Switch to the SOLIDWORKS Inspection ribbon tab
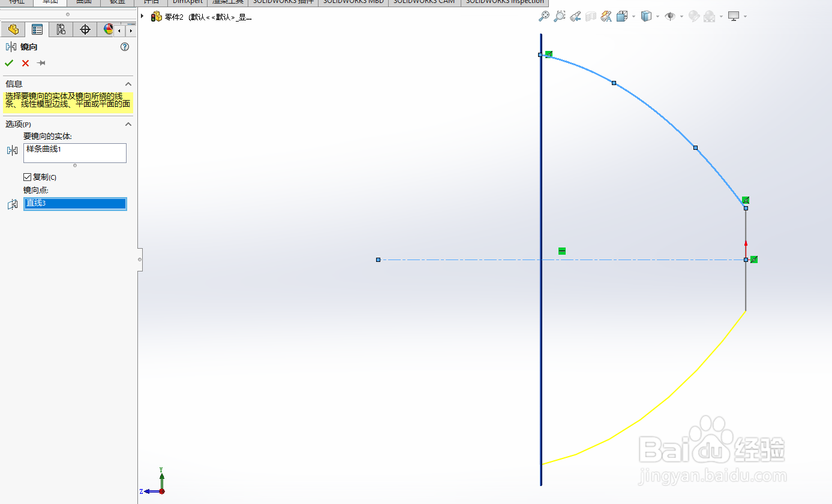832x504 pixels. coord(504,2)
